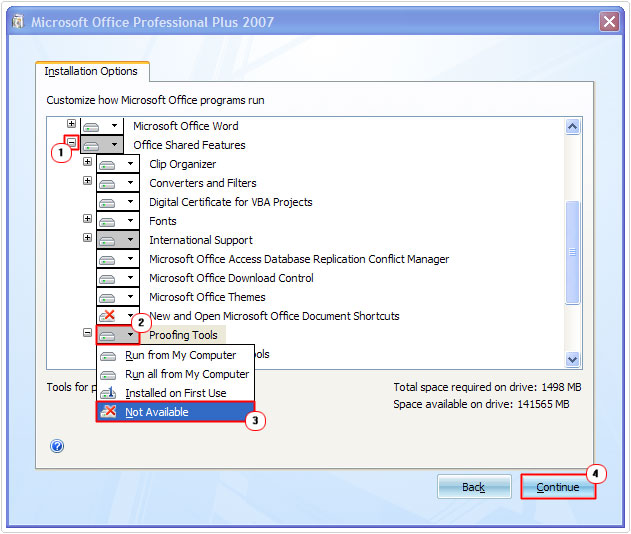Open install dropdown for Microsoft Office Download Control
631x534 pixels.
click(x=118, y=278)
